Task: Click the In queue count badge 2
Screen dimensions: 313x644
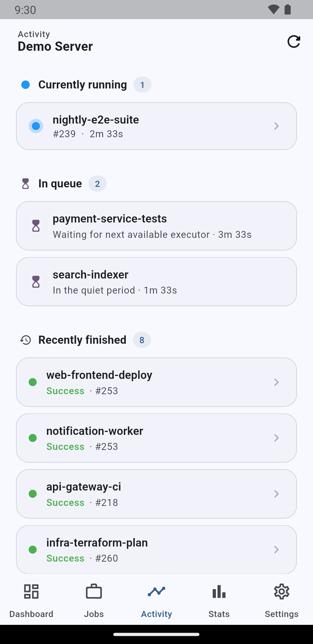Action: (97, 184)
